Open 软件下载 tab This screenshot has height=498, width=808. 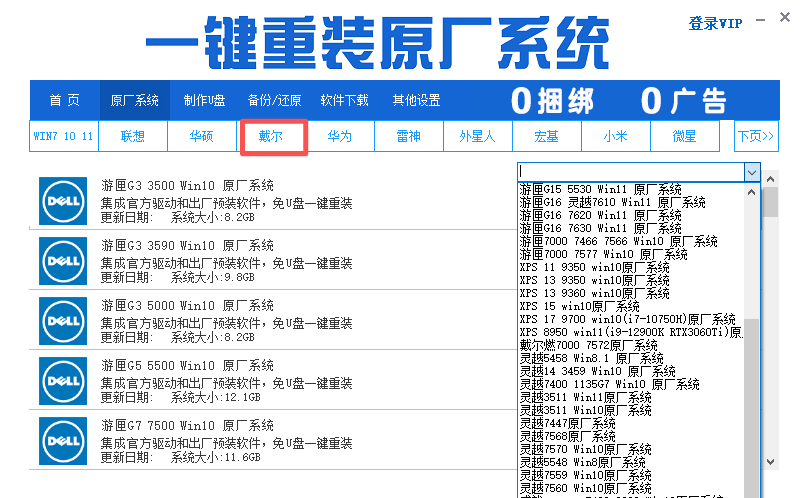click(x=344, y=100)
